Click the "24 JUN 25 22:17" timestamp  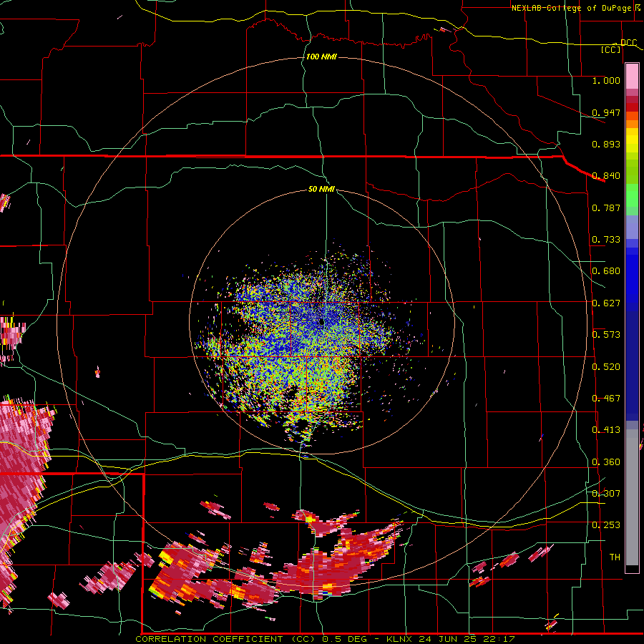coord(467,639)
